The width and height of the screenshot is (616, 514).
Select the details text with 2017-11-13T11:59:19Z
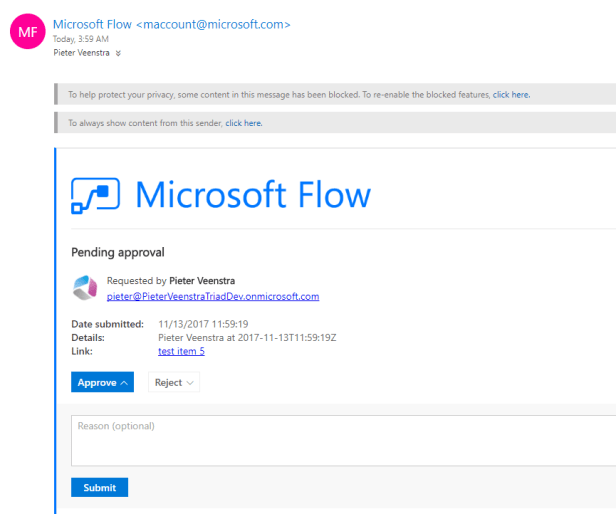pos(247,338)
